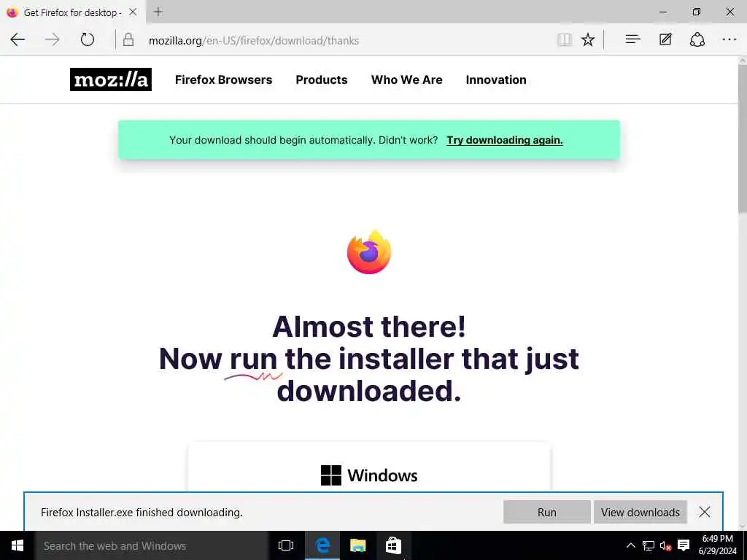This screenshot has height=560, width=747.
Task: Open the Action Center notifications icon
Action: click(x=684, y=545)
